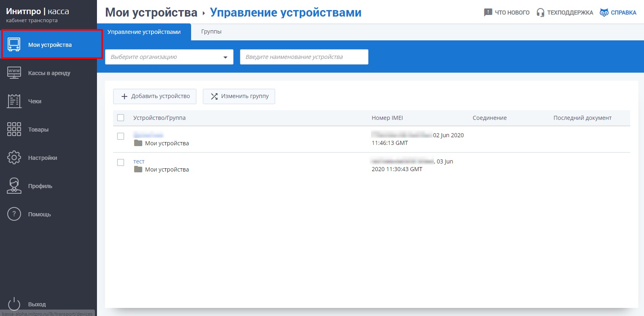Select Настройки menu label

42,158
